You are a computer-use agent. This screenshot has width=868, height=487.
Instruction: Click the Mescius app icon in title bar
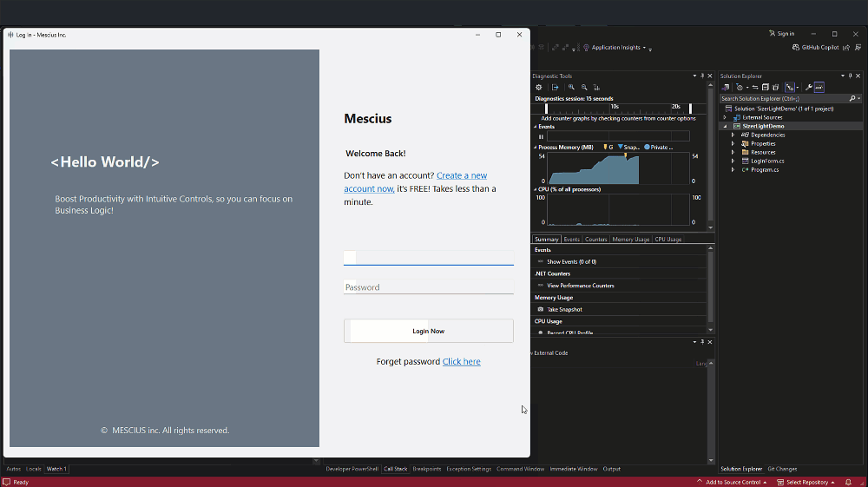(x=10, y=35)
